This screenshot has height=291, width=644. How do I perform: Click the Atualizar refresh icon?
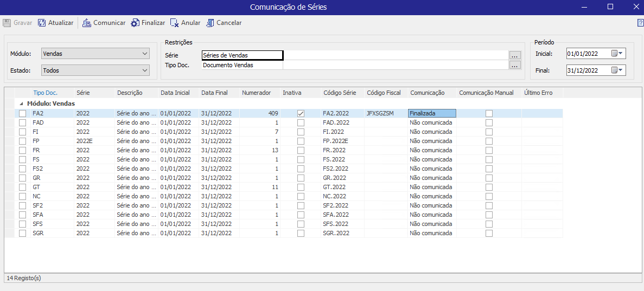pos(42,23)
